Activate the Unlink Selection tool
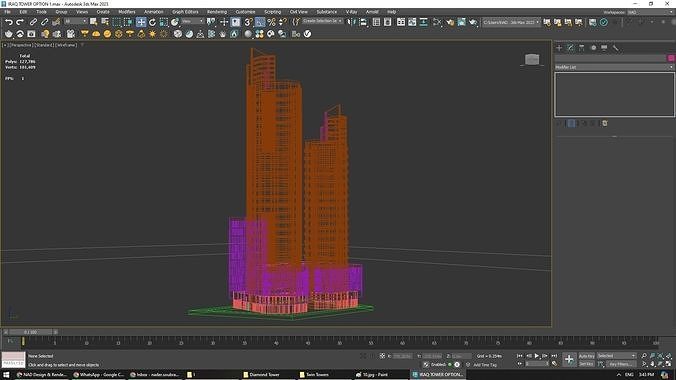The image size is (676, 380). click(x=44, y=22)
